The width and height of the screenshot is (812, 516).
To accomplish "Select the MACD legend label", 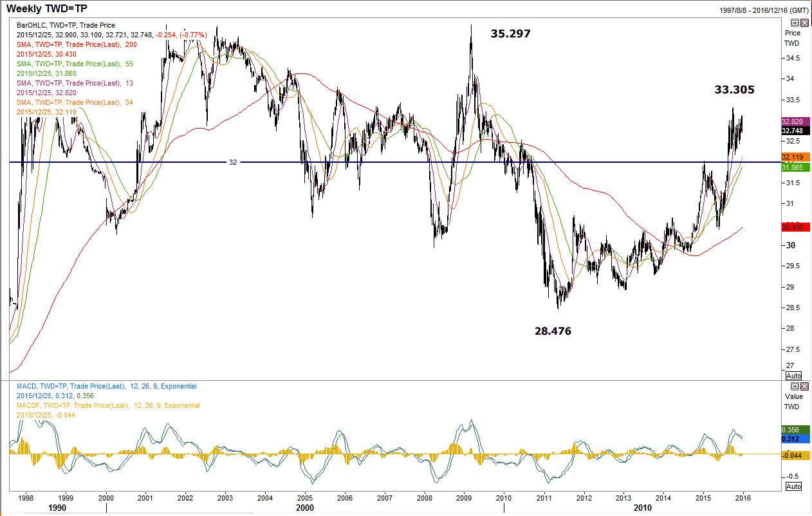I will (106, 386).
